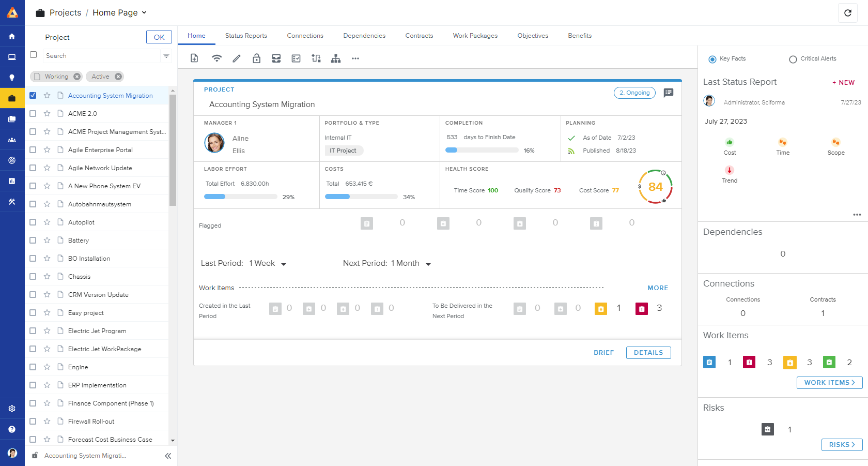Check the ACME 2.0 project checkbox
This screenshot has width=868, height=466.
[x=33, y=113]
